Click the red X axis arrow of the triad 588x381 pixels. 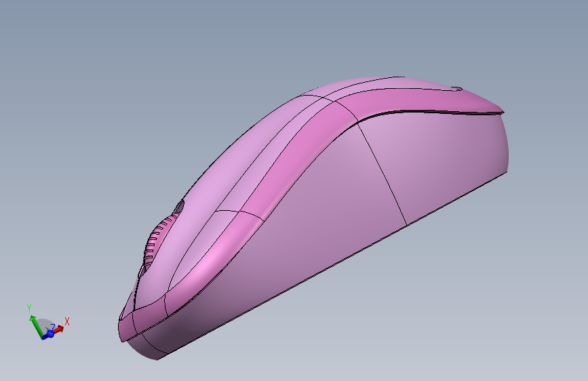tap(58, 329)
